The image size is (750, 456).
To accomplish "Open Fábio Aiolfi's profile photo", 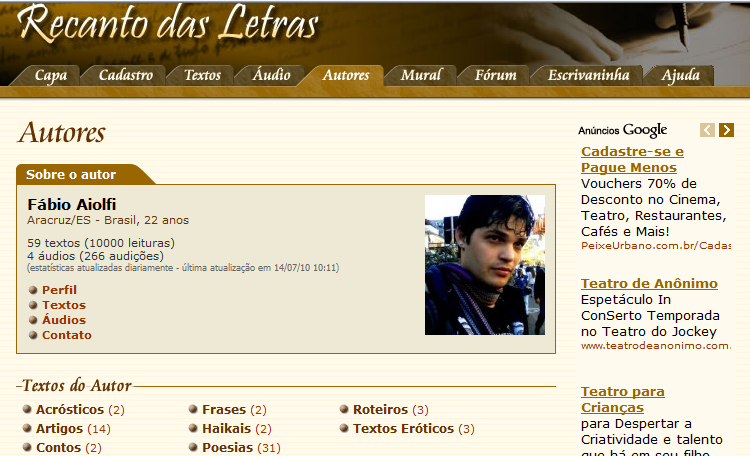I will [x=485, y=265].
